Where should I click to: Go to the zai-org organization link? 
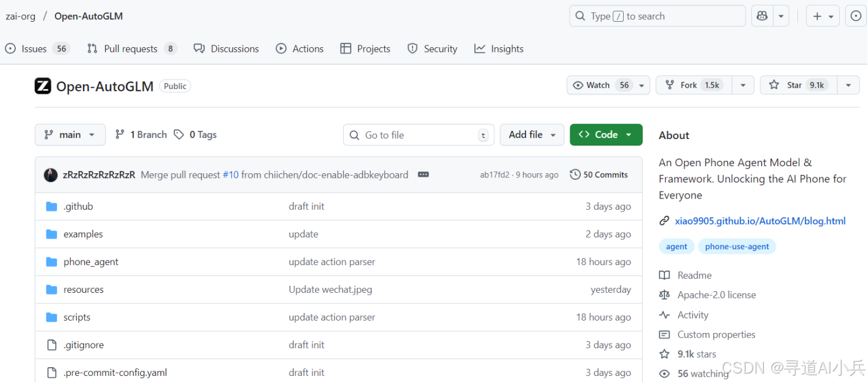tap(21, 16)
